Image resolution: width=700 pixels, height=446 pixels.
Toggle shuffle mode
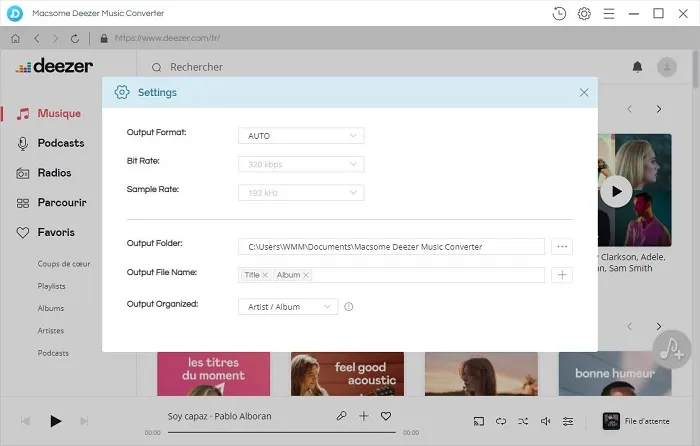coord(523,421)
